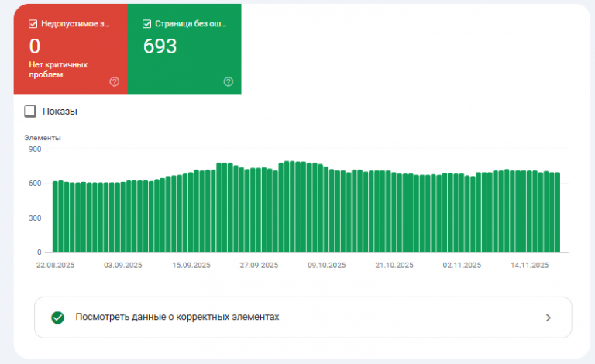The image size is (595, 364).
Task: Select the green card showing 693
Action: pos(184,50)
